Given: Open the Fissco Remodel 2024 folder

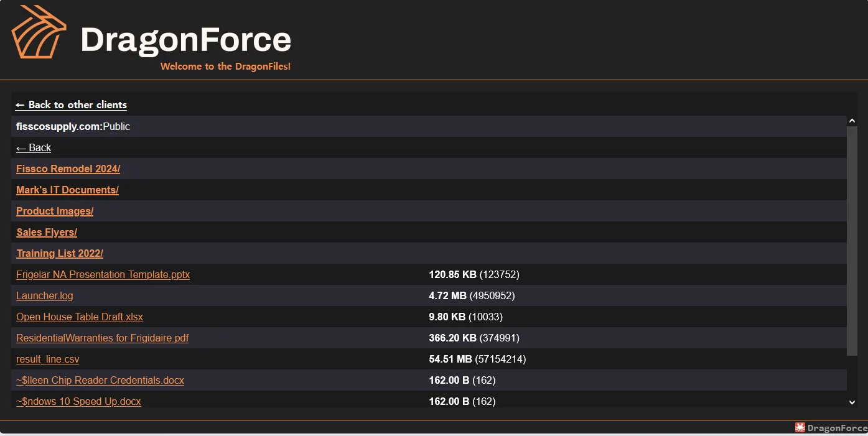Looking at the screenshot, I should [x=68, y=169].
